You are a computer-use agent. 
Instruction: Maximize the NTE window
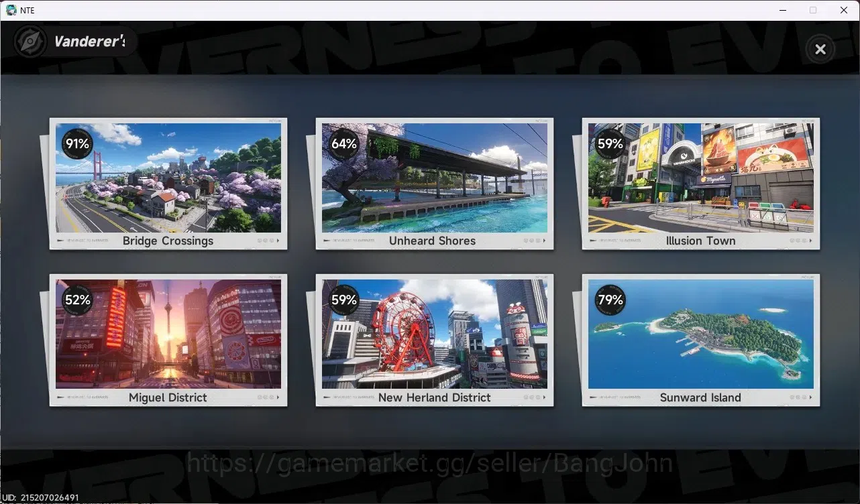click(813, 10)
